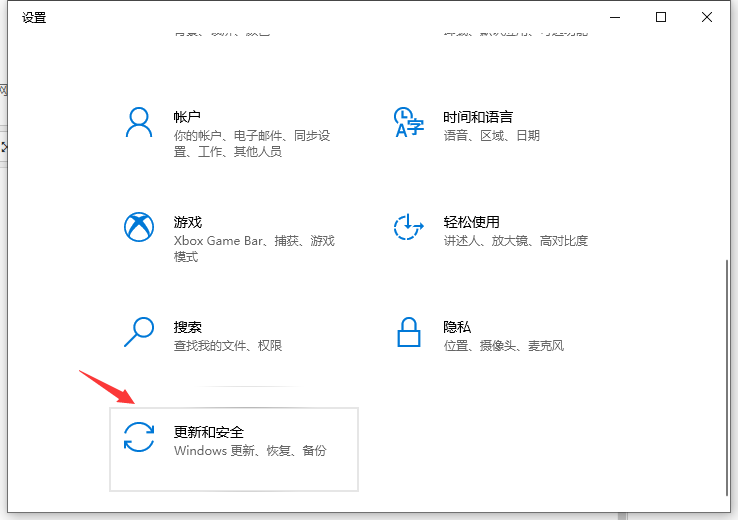
Task: Open the 隐私 settings title
Action: pyautogui.click(x=457, y=327)
